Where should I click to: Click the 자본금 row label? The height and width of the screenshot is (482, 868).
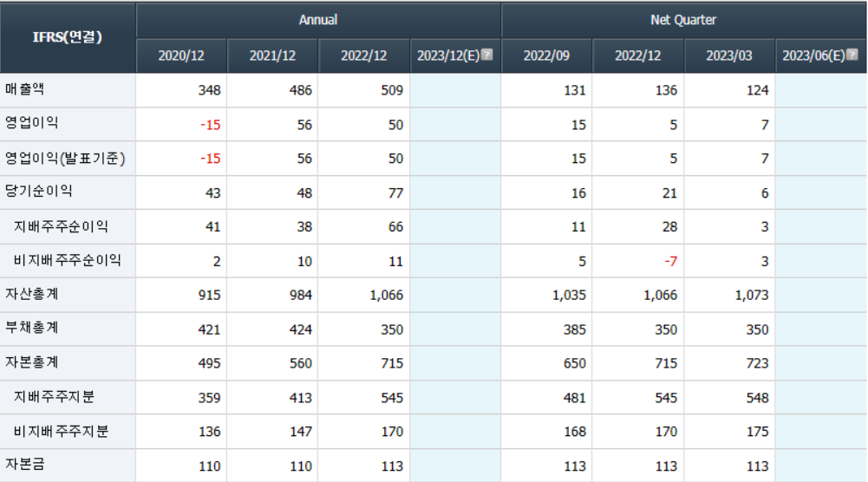[x=25, y=465]
